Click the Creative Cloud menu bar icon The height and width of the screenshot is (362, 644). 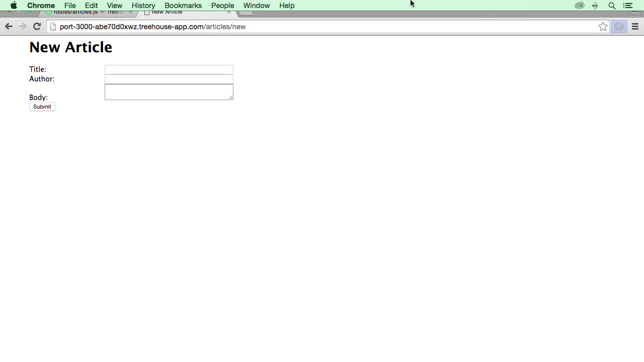[x=580, y=6]
